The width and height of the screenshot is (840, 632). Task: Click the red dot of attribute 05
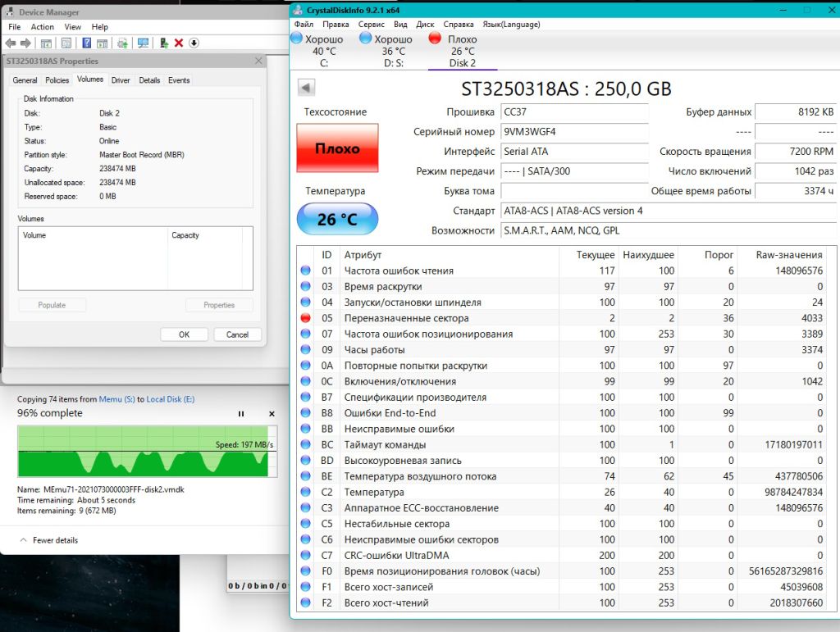(x=305, y=318)
